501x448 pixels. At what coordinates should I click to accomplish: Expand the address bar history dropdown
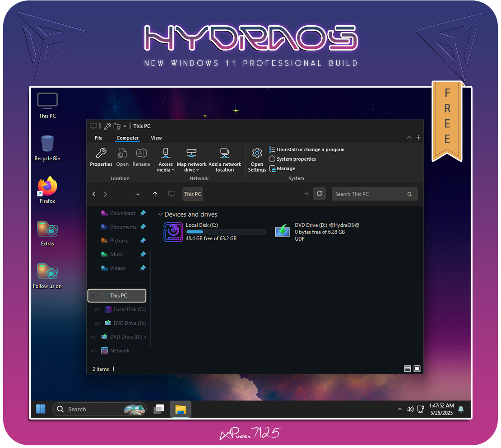306,193
